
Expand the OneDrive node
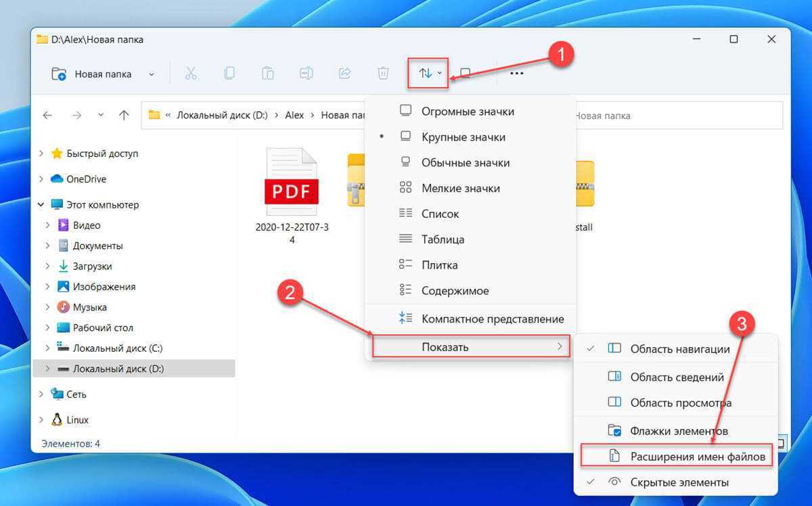coord(41,179)
